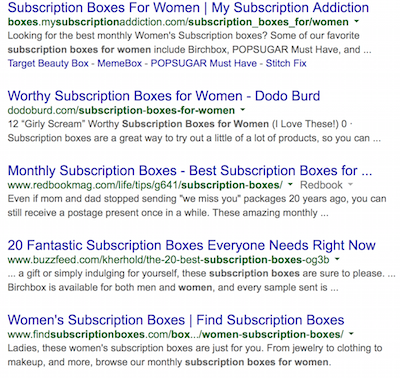Viewport: 400px width, 378px height.
Task: Open 'Monthly Subscription Boxes - Best Subscription Boxes' result
Action: [x=190, y=171]
